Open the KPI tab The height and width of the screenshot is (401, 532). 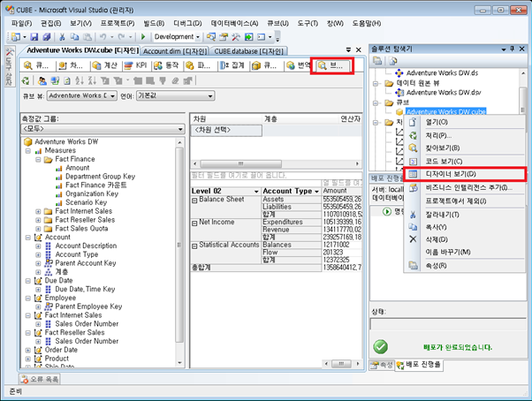(x=135, y=65)
